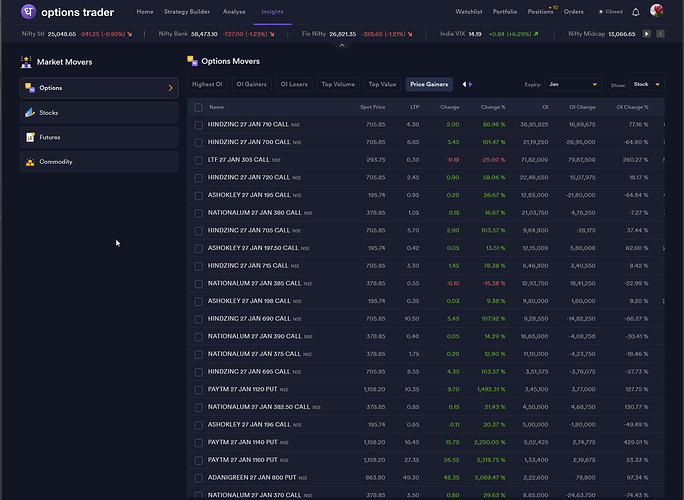Click the Stocks icon in Market Movers
684x500 pixels.
[x=30, y=113]
